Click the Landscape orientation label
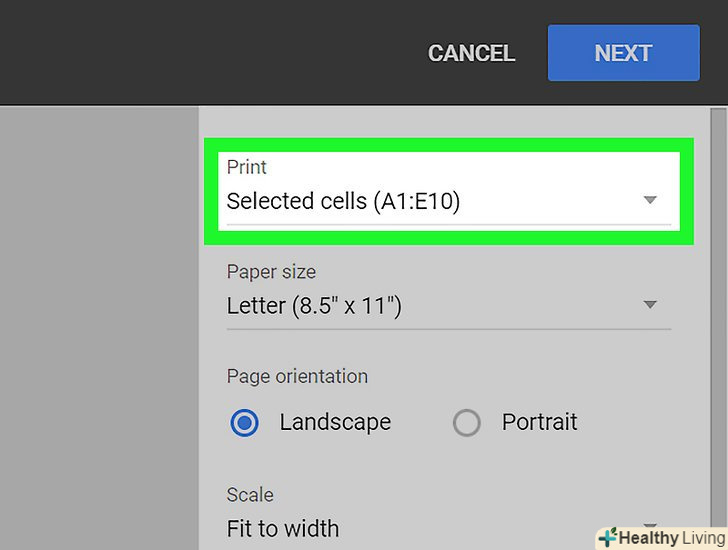This screenshot has height=550, width=728. [x=335, y=422]
